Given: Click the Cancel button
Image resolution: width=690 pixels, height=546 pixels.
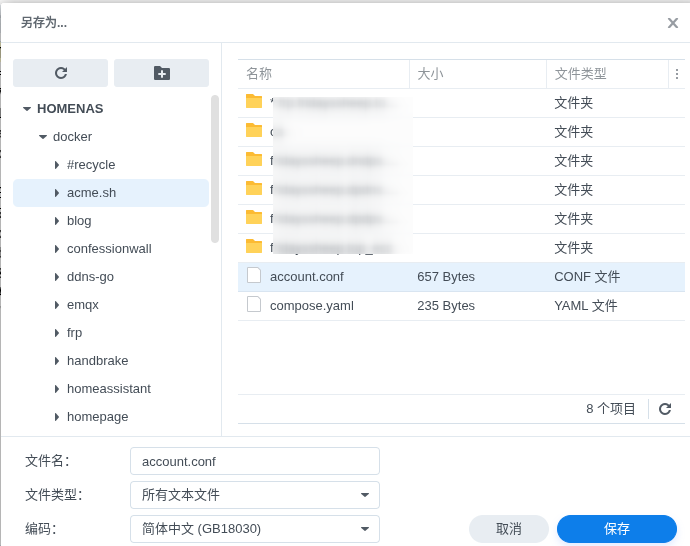Looking at the screenshot, I should tap(508, 529).
